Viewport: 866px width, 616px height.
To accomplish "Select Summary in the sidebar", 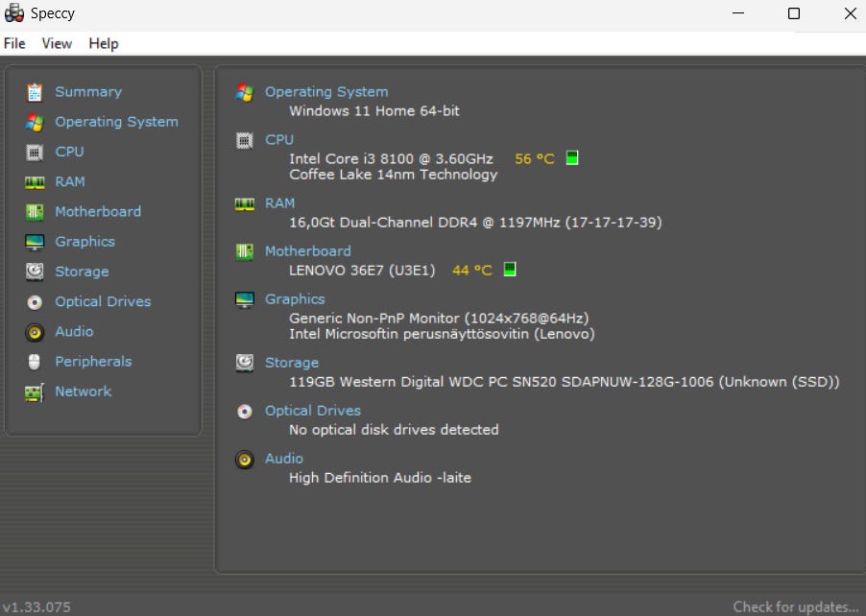I will point(88,92).
